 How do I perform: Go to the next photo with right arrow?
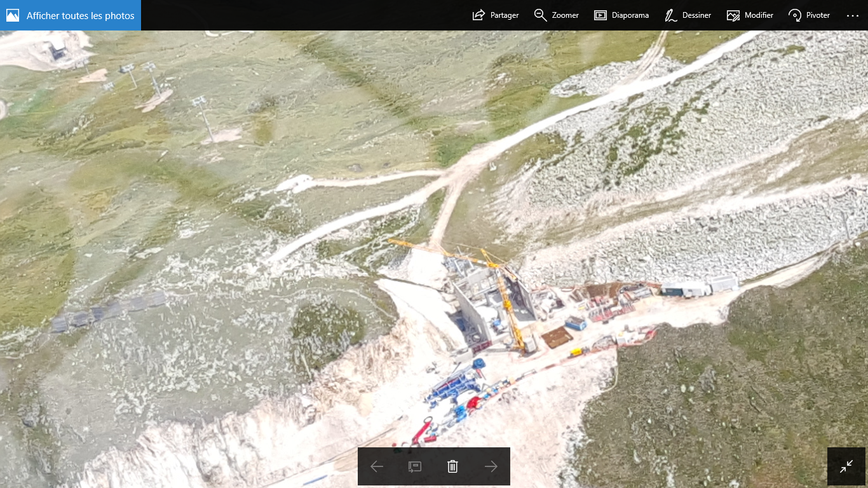pyautogui.click(x=491, y=466)
